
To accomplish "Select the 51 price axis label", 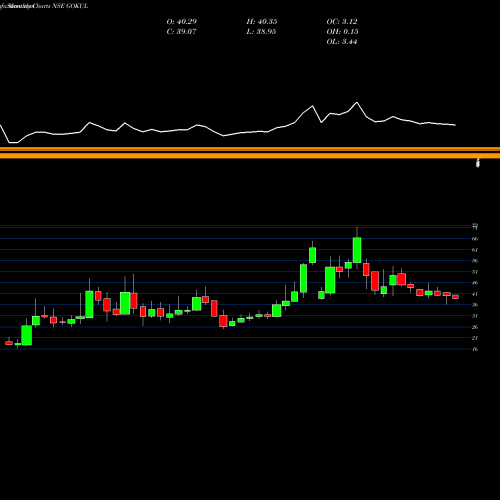I will [x=475, y=272].
